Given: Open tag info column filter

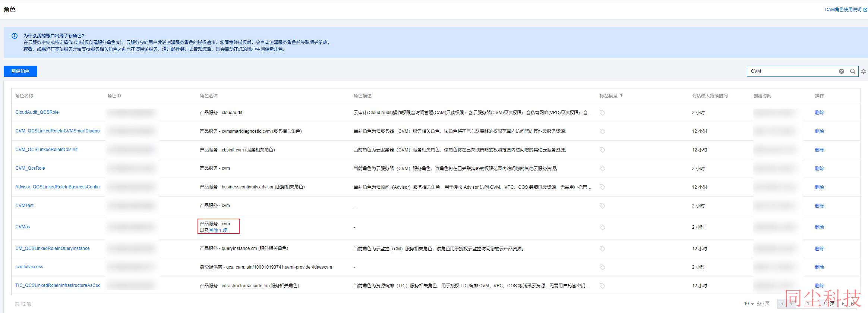Looking at the screenshot, I should tap(621, 96).
